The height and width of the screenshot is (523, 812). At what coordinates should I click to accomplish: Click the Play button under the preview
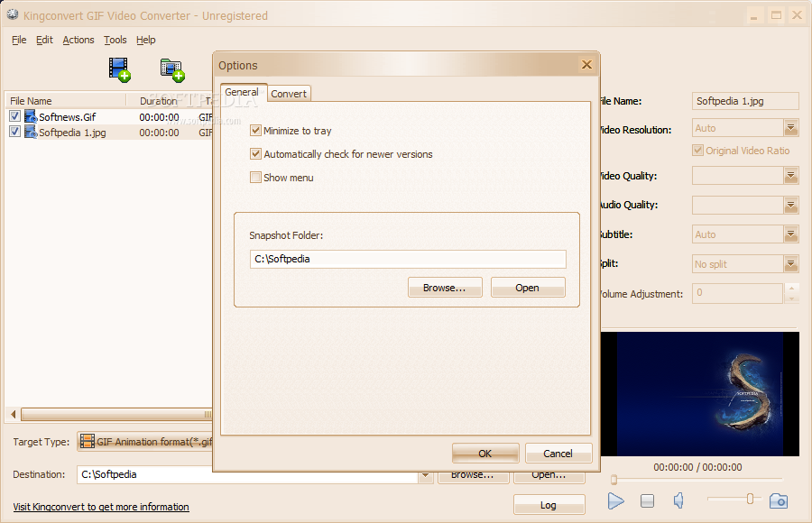click(615, 500)
